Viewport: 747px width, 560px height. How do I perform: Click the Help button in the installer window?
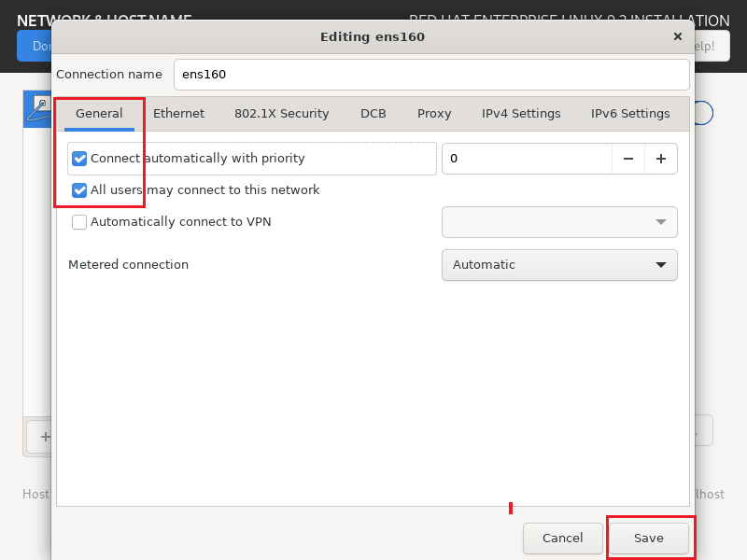click(x=712, y=46)
